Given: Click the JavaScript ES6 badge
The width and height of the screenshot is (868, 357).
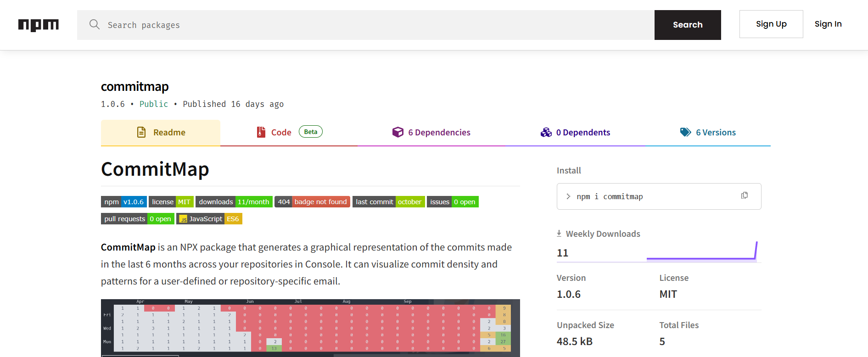Looking at the screenshot, I should pos(209,219).
